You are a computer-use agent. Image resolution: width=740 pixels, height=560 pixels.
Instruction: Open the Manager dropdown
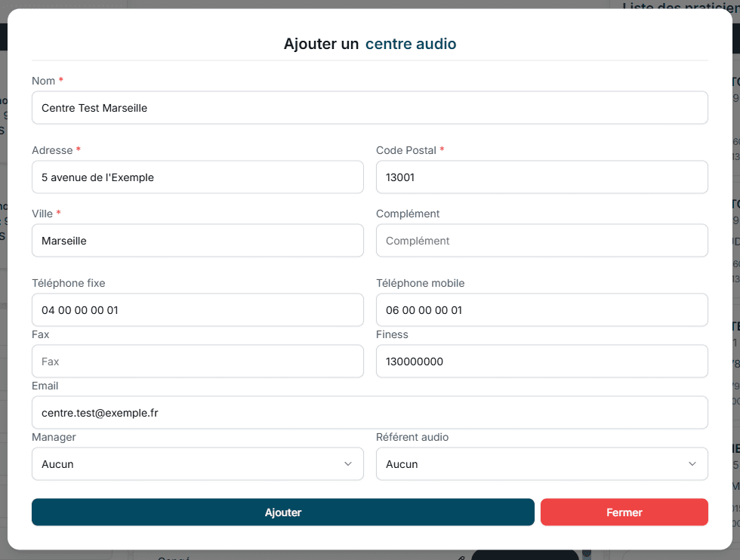(x=198, y=463)
